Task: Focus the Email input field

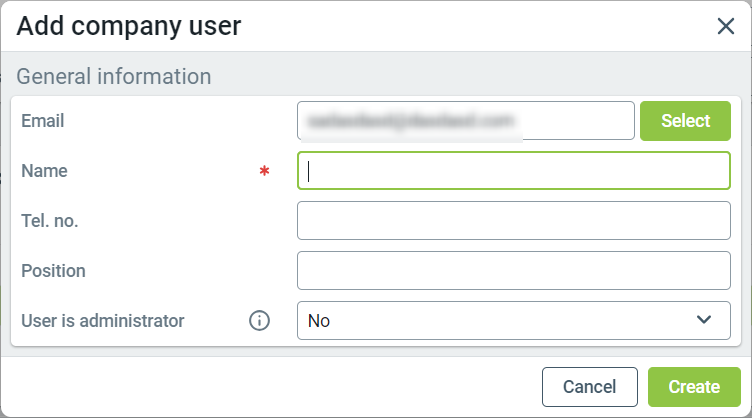Action: [x=465, y=121]
